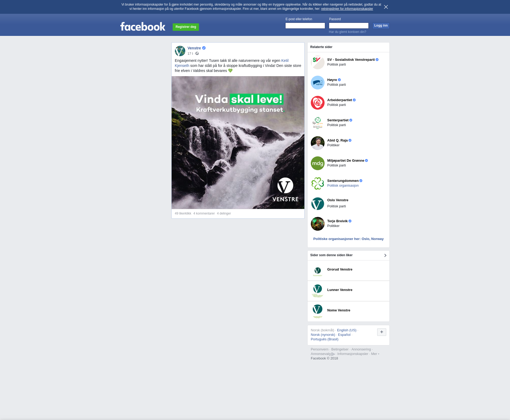Open the 'Annonsering' footer link

361,349
